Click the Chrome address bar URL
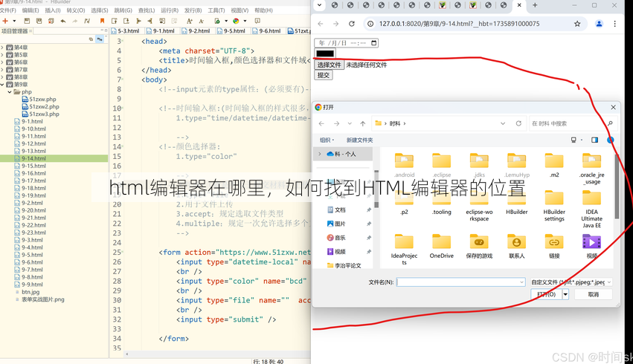 coord(459,24)
